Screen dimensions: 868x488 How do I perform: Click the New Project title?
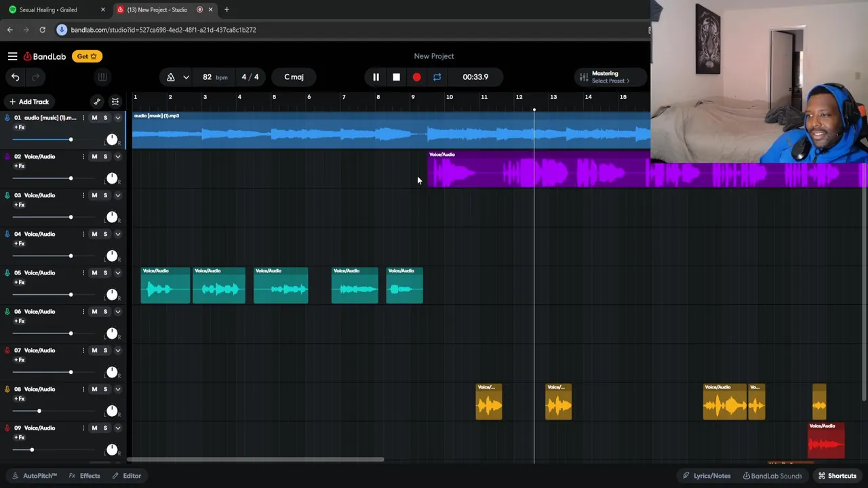click(434, 56)
